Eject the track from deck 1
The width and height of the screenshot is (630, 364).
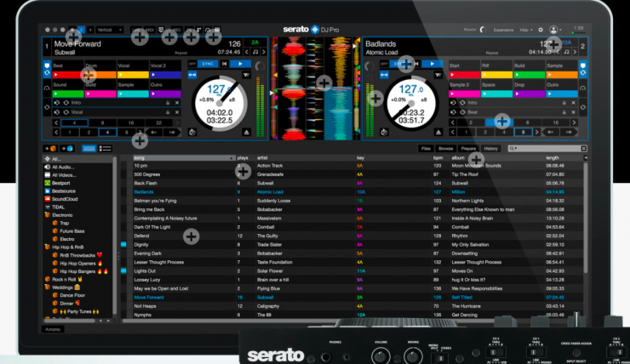247,132
